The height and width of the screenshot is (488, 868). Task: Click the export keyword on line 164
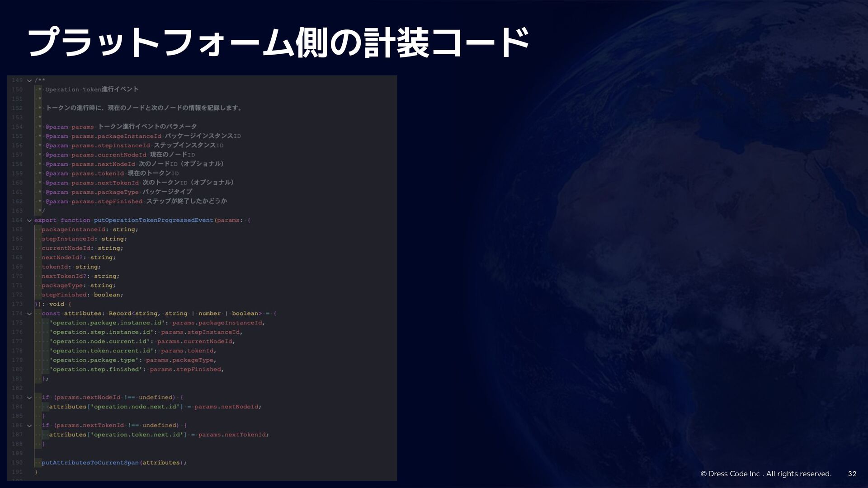pos(45,220)
